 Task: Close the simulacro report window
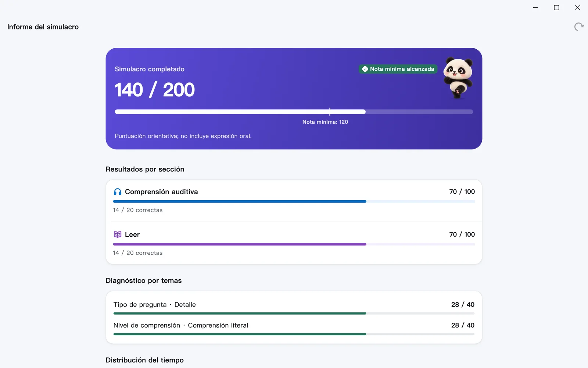577,7
